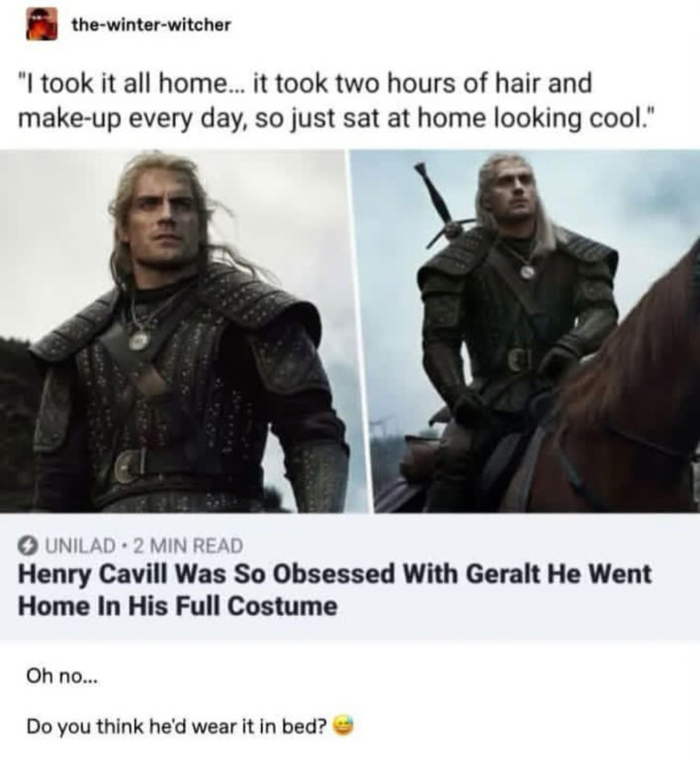Click "Do you think he'd wear it in bed?" text
The width and height of the screenshot is (700, 765).
175,726
